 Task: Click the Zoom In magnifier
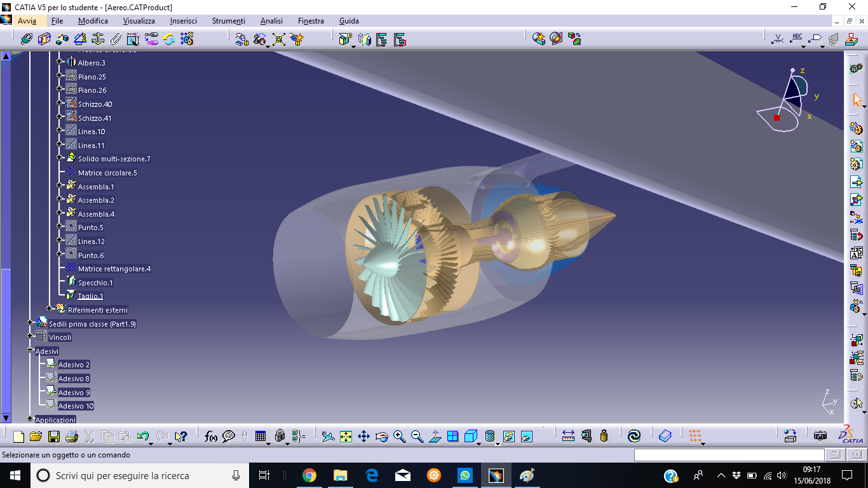tap(399, 437)
